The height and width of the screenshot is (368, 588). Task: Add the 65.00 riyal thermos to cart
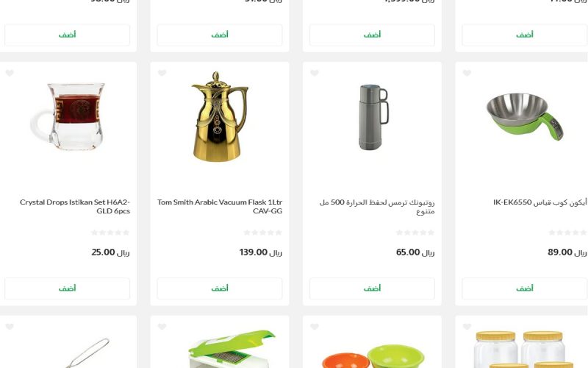click(372, 289)
